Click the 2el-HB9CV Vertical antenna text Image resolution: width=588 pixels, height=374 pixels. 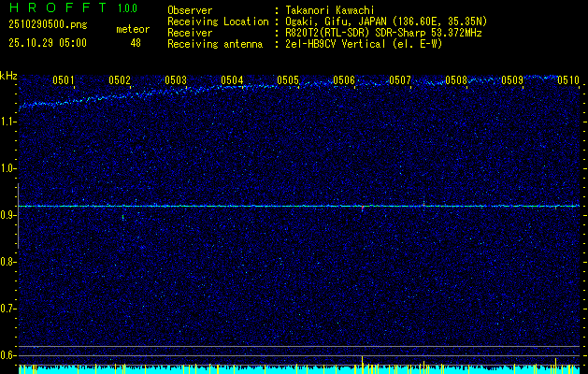tap(364, 44)
